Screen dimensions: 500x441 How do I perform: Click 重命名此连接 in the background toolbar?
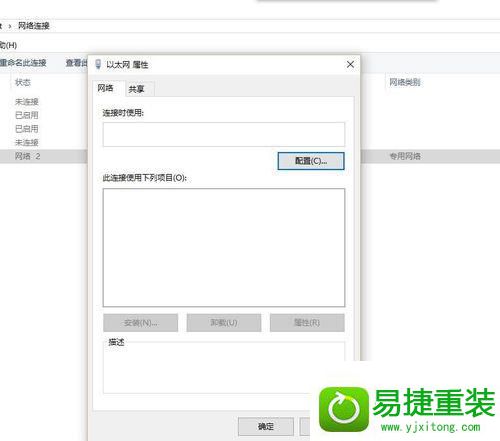pos(23,63)
